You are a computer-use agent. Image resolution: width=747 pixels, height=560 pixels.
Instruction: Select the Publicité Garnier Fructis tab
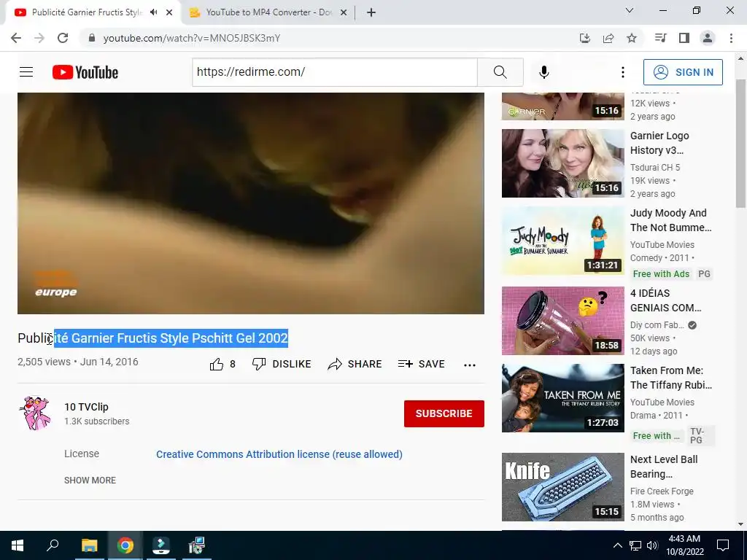(88, 12)
